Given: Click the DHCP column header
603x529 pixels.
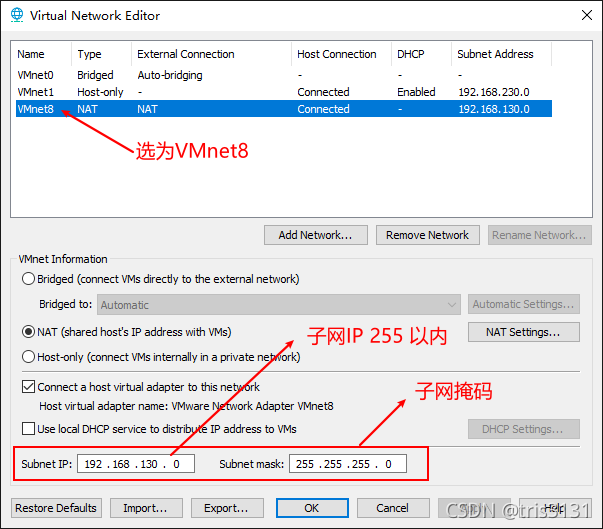Looking at the screenshot, I should [x=421, y=54].
